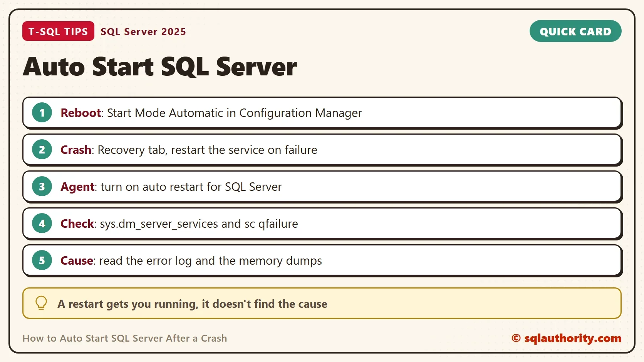Click the lightbulb tip icon

(41, 303)
